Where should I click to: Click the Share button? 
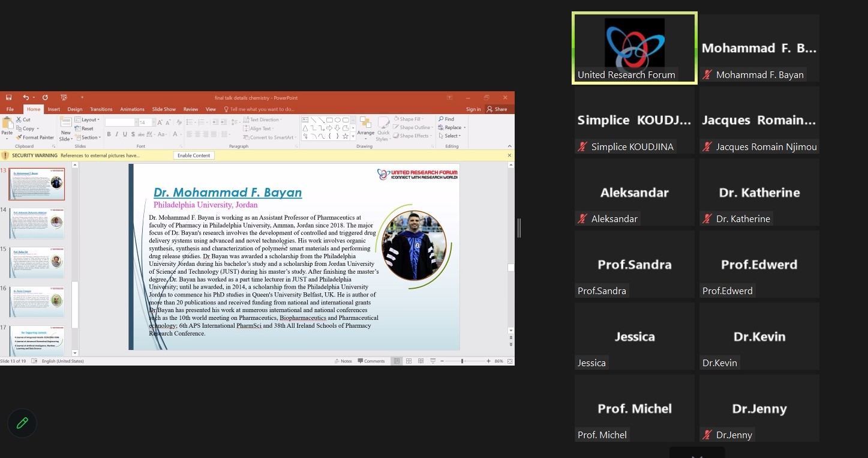click(x=497, y=109)
